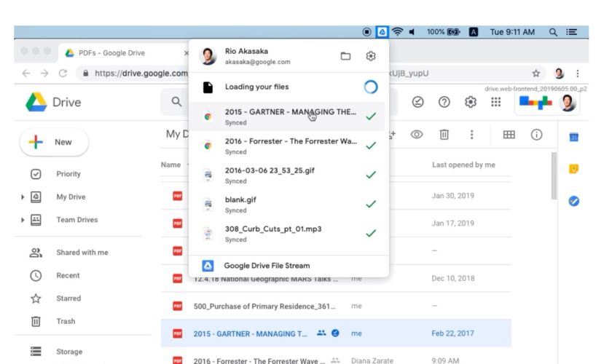Click the browser back arrow
612x364 pixels.
coord(26,74)
